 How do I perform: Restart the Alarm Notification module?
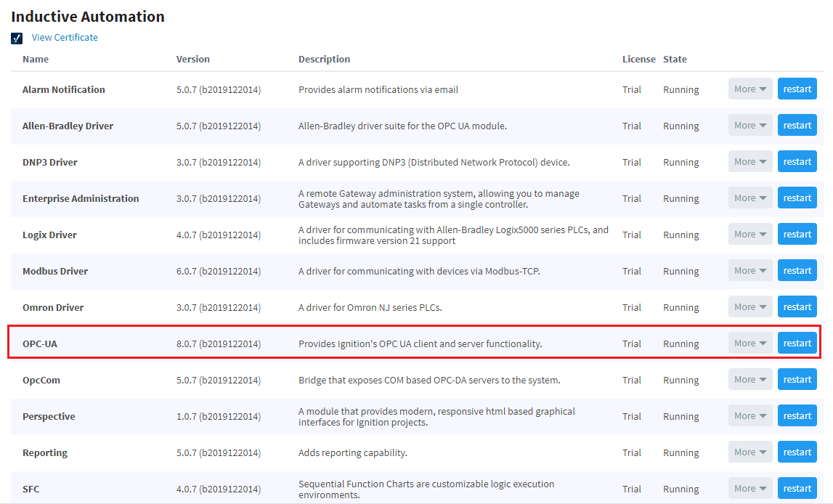pos(797,89)
